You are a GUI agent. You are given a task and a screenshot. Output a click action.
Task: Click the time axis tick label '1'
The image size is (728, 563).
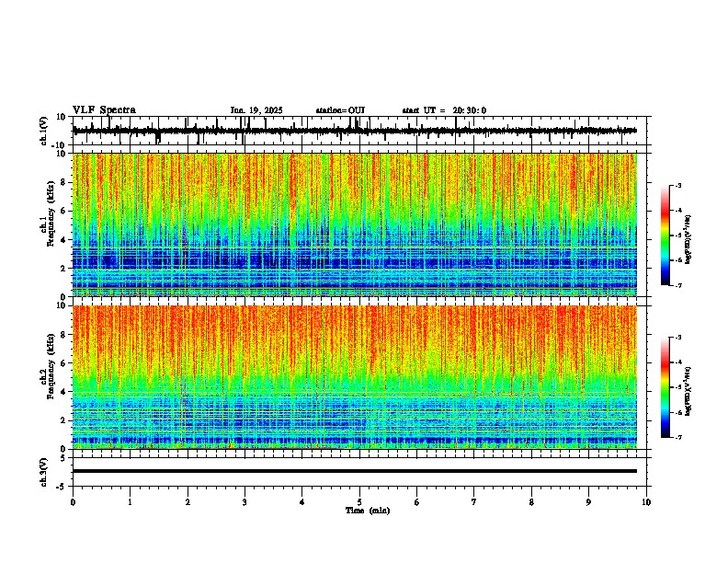(130, 502)
